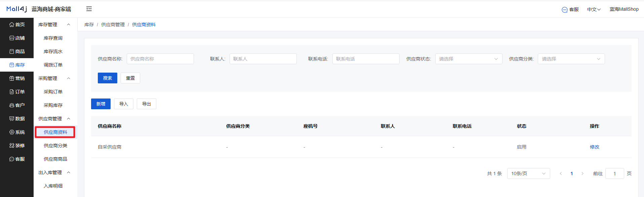Click 供应商管理 in the breadcrumb
The height and width of the screenshot is (197, 644).
point(113,25)
